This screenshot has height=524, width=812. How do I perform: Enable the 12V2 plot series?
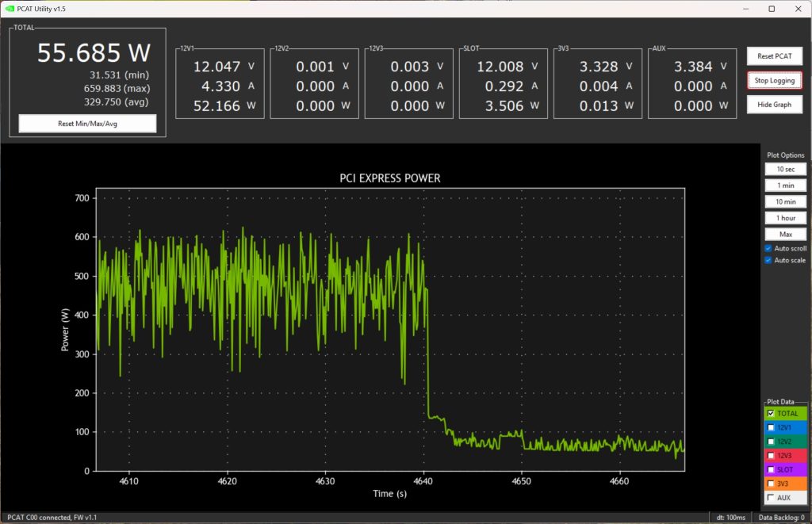click(x=772, y=442)
